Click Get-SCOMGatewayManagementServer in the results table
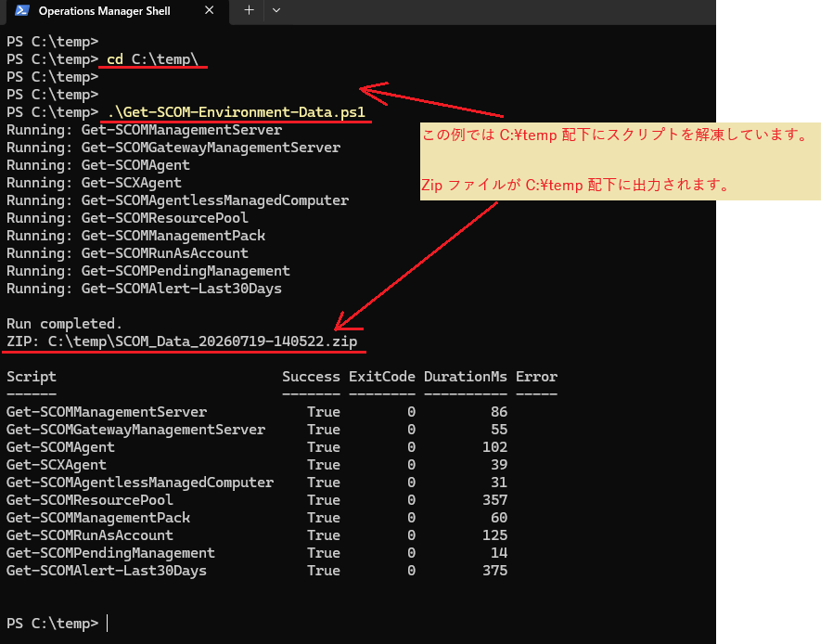The width and height of the screenshot is (833, 644). (x=135, y=430)
